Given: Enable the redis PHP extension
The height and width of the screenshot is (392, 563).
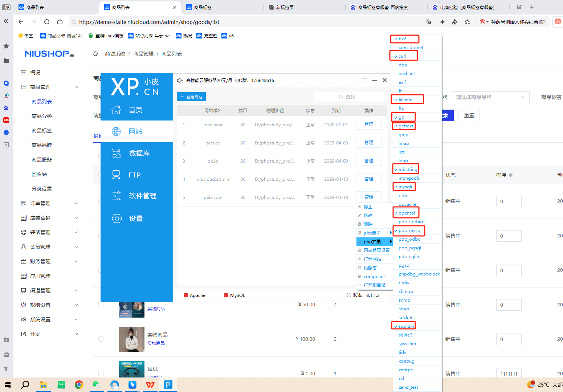Looking at the screenshot, I should tap(404, 283).
